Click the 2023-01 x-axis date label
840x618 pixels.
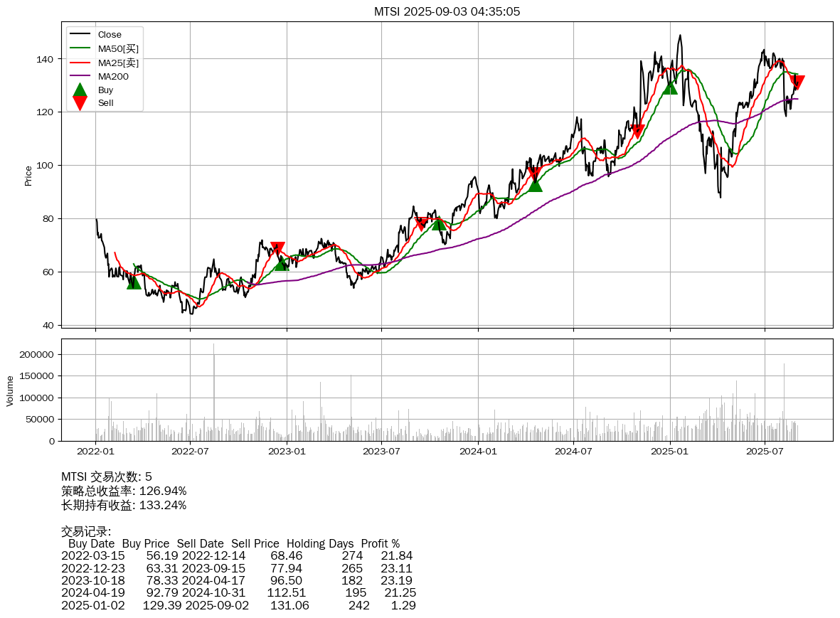(287, 450)
